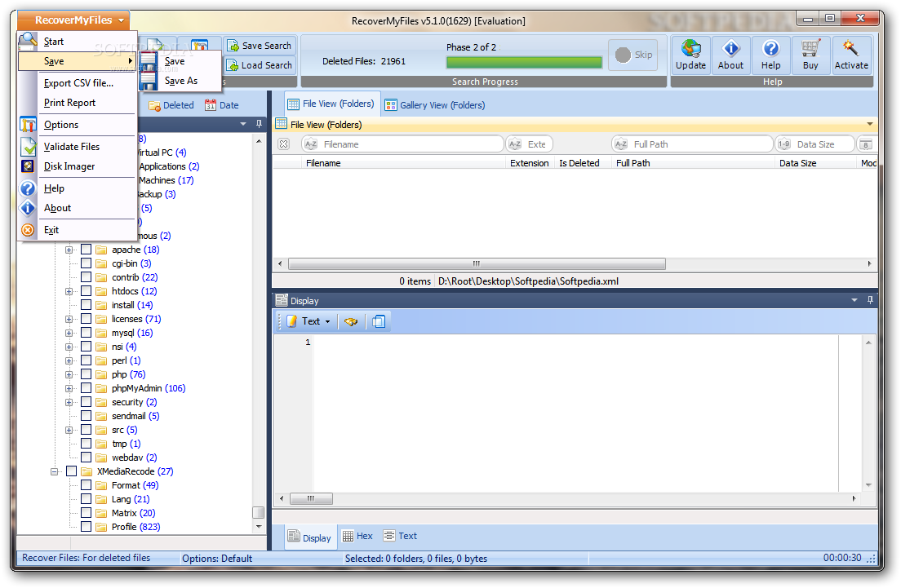Click the Full Path filter input field
This screenshot has height=588, width=901.
click(692, 144)
